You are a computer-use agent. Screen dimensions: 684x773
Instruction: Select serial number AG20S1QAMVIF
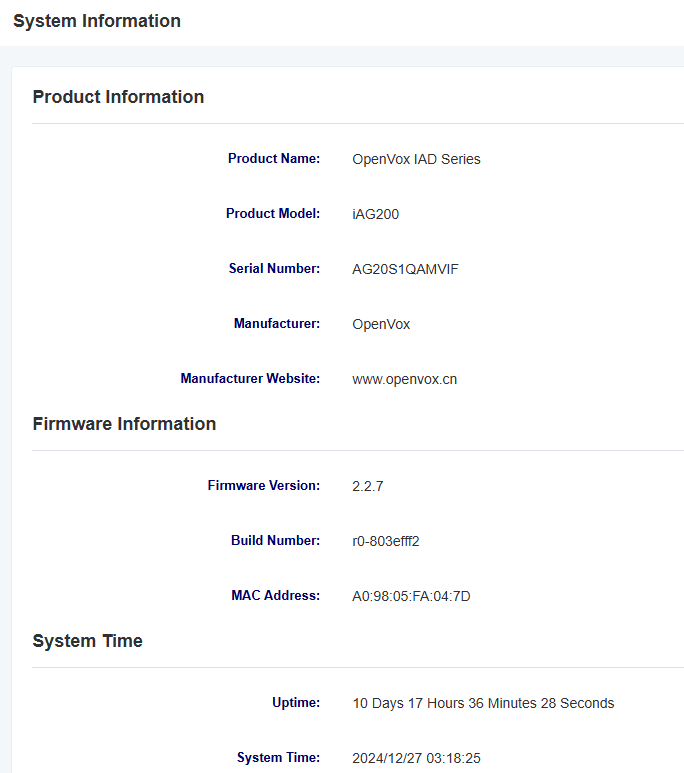[x=405, y=269]
